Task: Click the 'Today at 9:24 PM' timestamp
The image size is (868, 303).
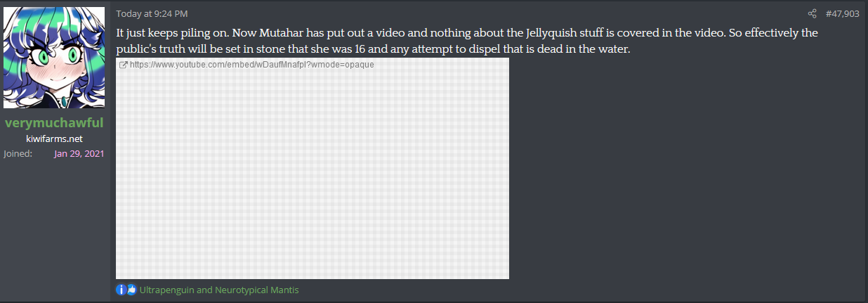Action: (x=152, y=13)
